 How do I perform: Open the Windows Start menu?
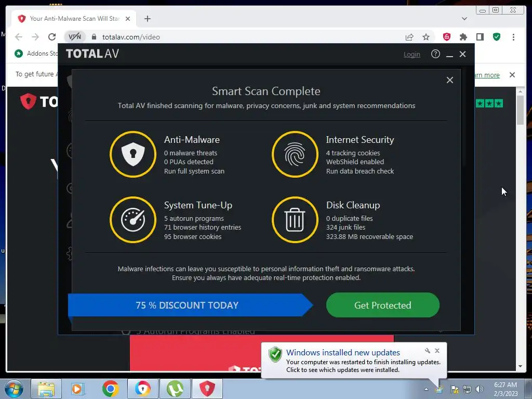click(14, 389)
